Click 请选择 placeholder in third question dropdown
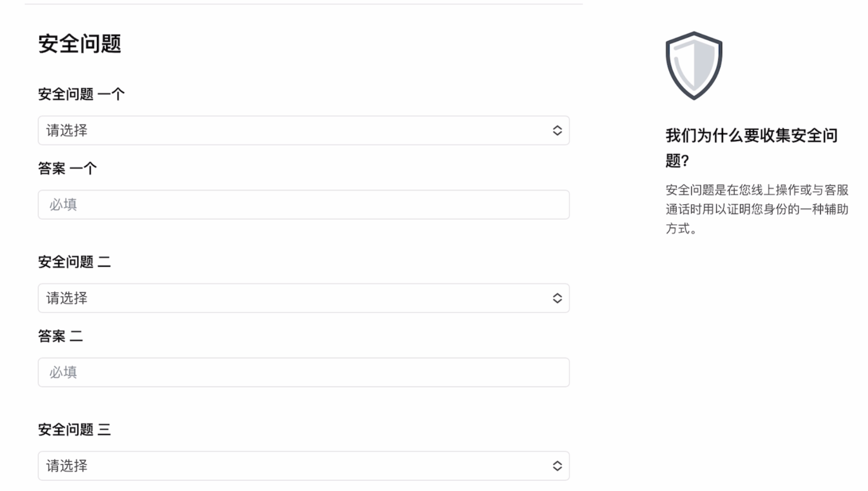Image resolution: width=868 pixels, height=491 pixels. tap(67, 466)
